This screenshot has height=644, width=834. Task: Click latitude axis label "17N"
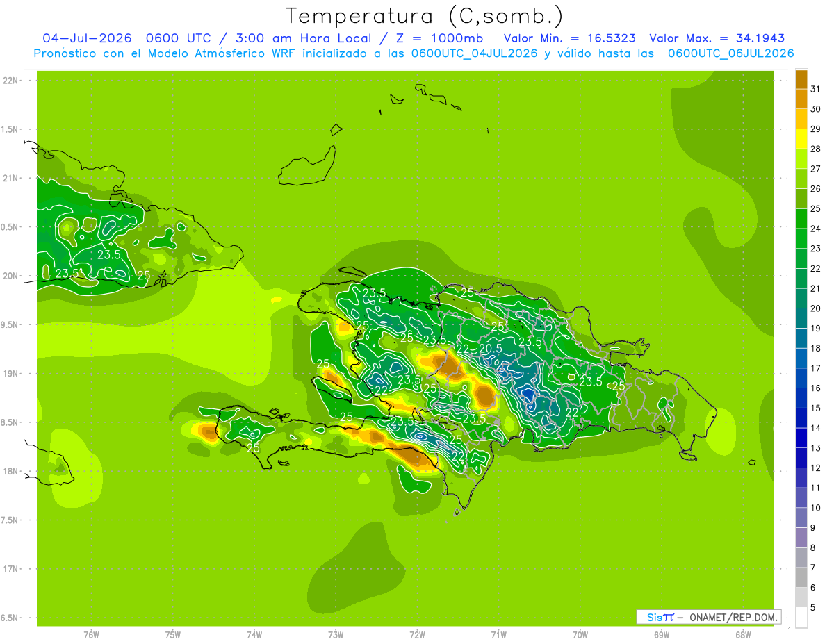(10, 570)
